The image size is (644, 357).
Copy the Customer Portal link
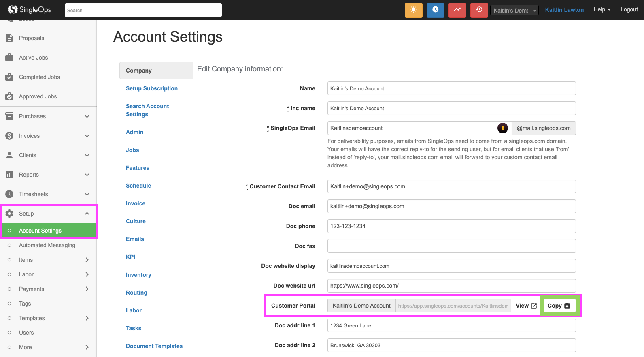pos(558,306)
